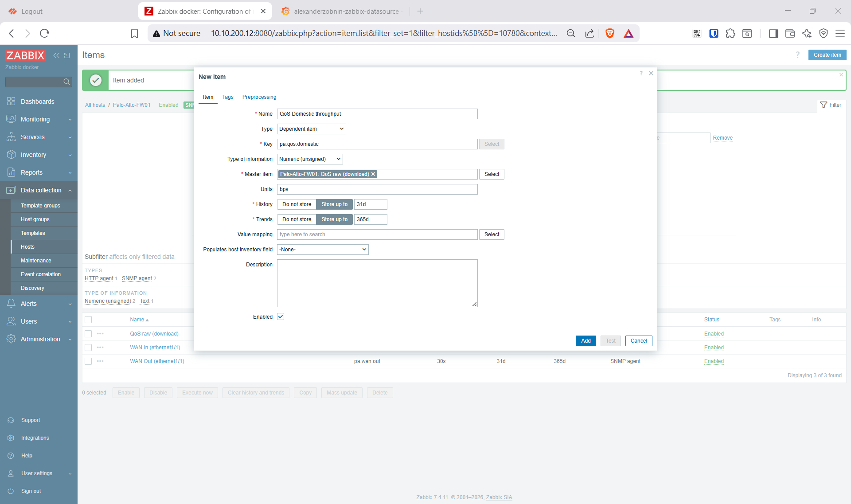Close the Zabbix docker browser tab
The height and width of the screenshot is (504, 851).
(263, 11)
